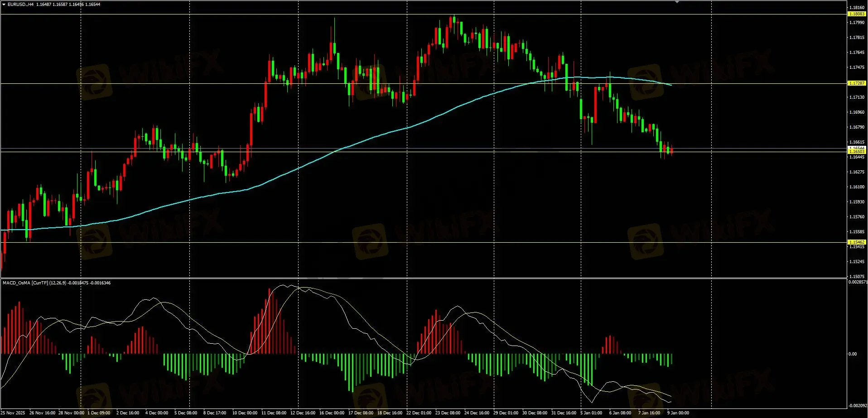Image resolution: width=868 pixels, height=418 pixels.
Task: Click the 23 Dec 08:00 time label
Action: (448, 413)
